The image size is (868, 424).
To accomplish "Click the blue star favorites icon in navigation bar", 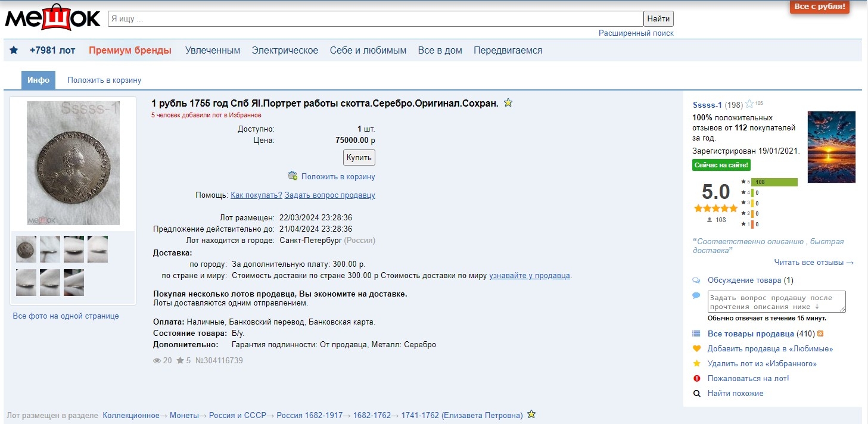I will click(x=14, y=51).
